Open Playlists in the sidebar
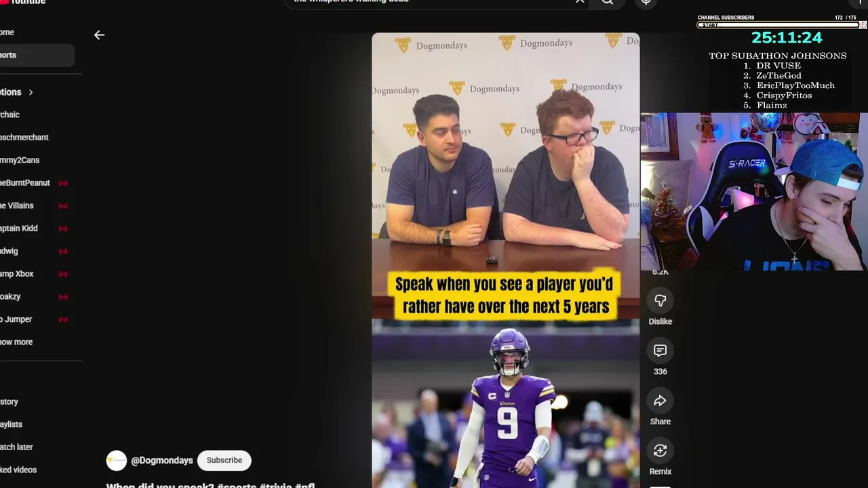868x488 pixels. (37, 424)
